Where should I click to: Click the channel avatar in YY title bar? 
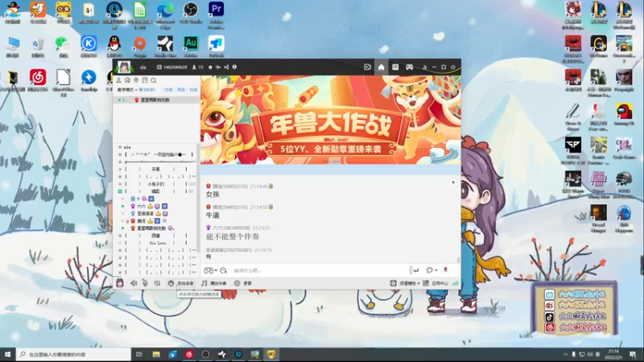(x=124, y=67)
